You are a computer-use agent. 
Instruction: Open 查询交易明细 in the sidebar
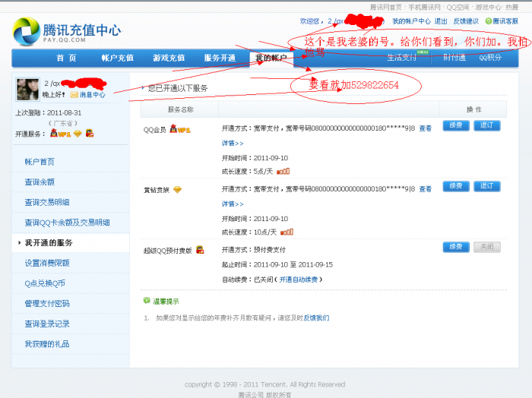(x=47, y=202)
